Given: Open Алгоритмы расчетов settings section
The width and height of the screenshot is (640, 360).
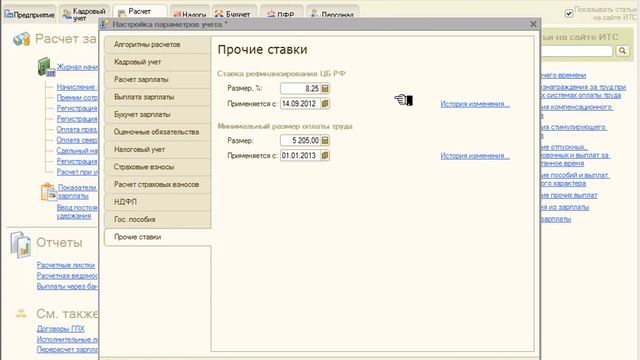Looking at the screenshot, I should click(x=157, y=44).
